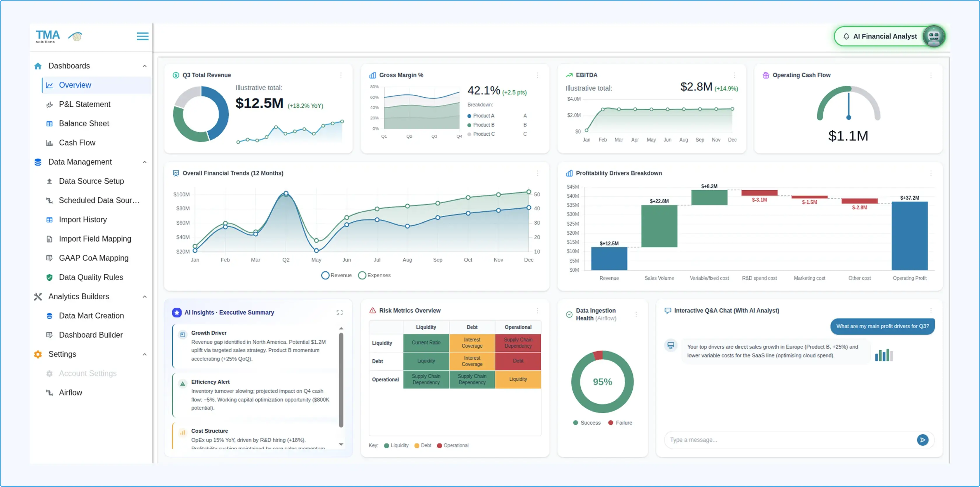The height and width of the screenshot is (487, 980).
Task: Click the notification bell icon
Action: click(846, 36)
